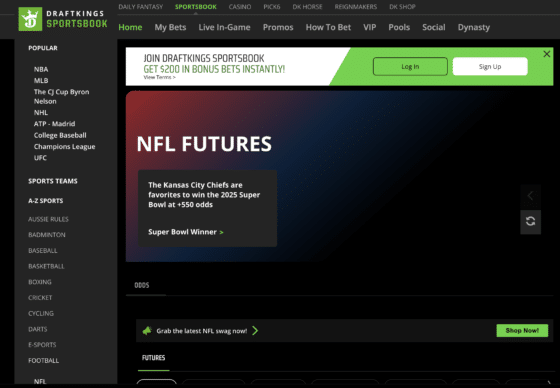This screenshot has width=560, height=388.
Task: Open NBA in the Popular list
Action: (x=41, y=69)
